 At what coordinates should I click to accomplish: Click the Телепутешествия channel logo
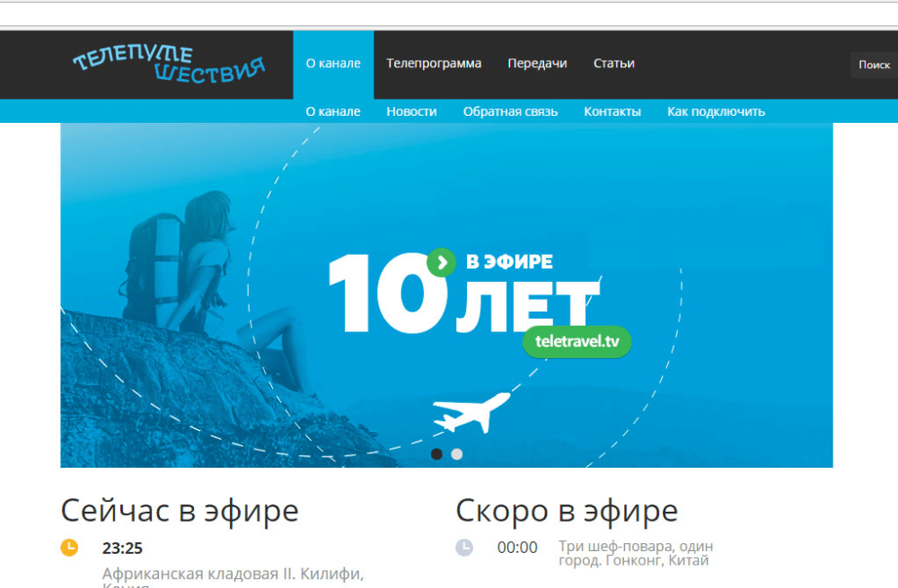(x=169, y=66)
